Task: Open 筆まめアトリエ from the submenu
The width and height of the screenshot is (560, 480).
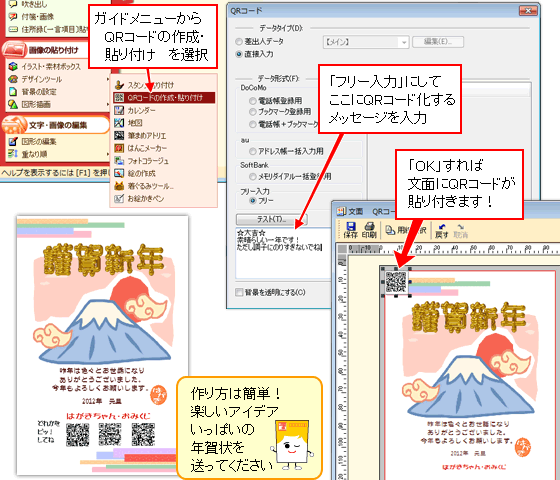Action: pyautogui.click(x=147, y=136)
